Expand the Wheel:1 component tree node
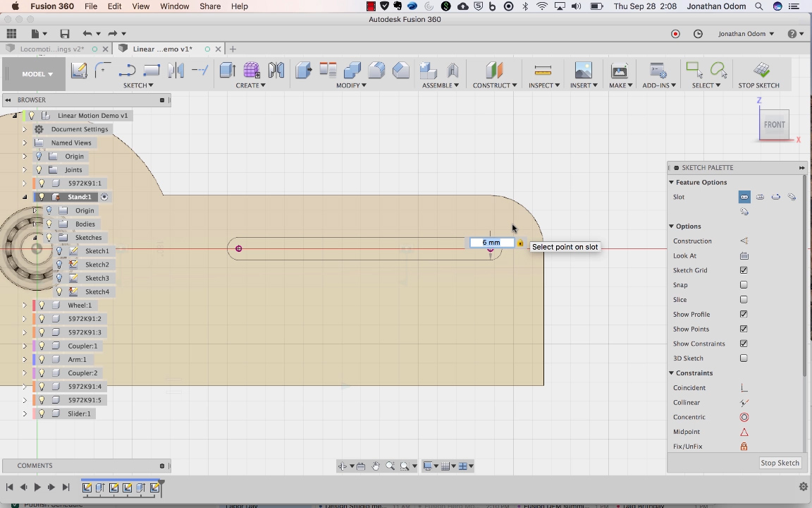Screen dimensions: 812x508 (25, 306)
